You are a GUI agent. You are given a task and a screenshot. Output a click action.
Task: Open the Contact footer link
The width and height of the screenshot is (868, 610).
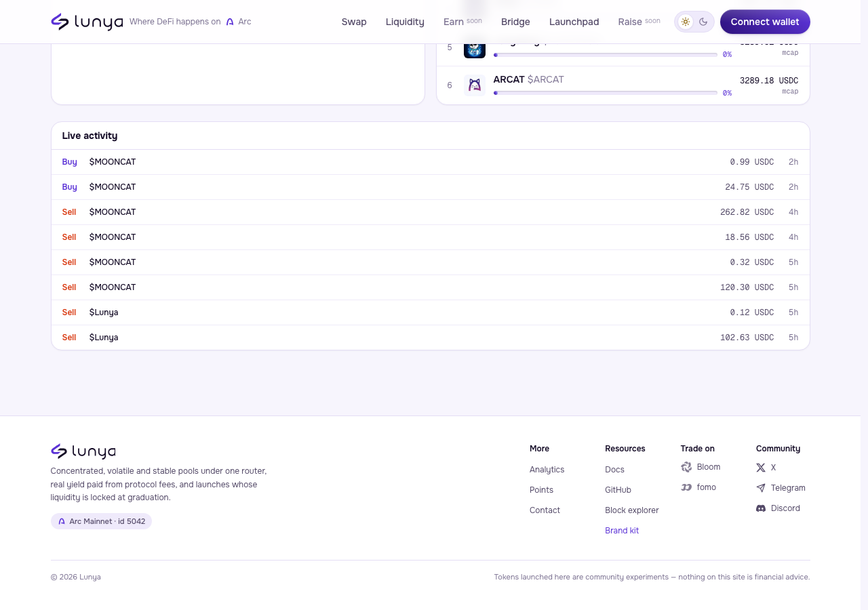point(545,510)
